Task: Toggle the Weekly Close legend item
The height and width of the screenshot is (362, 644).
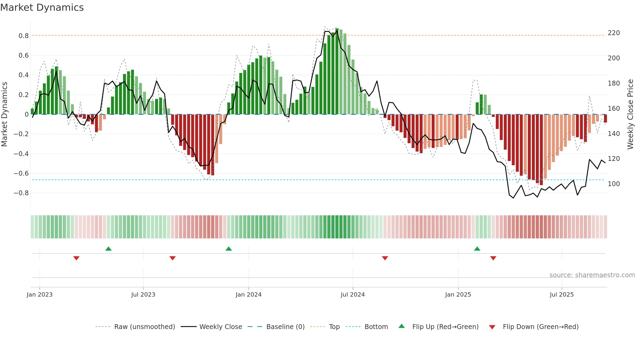Action: 211,327
